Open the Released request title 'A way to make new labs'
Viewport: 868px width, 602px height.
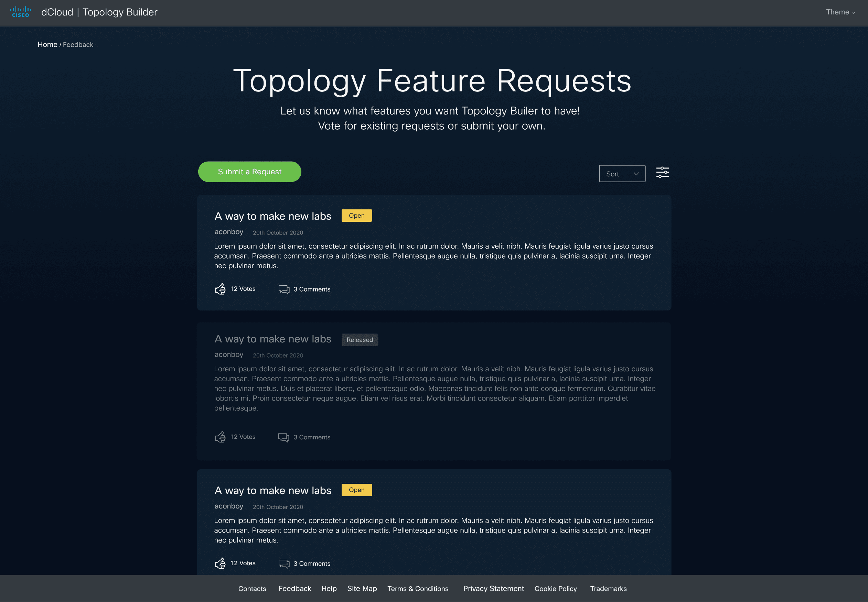[273, 339]
